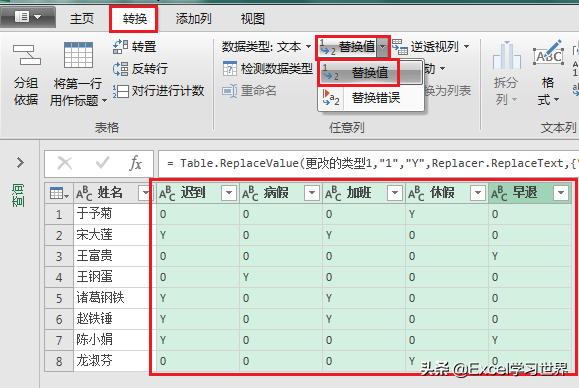Select row number 1 header
This screenshot has height=388, width=579.
(59, 214)
